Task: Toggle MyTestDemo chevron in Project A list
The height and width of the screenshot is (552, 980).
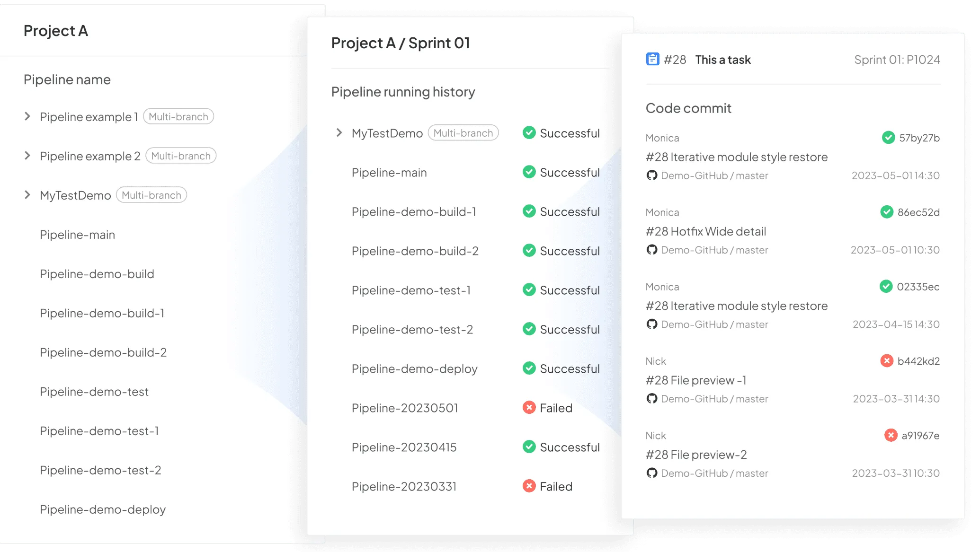Action: (27, 195)
